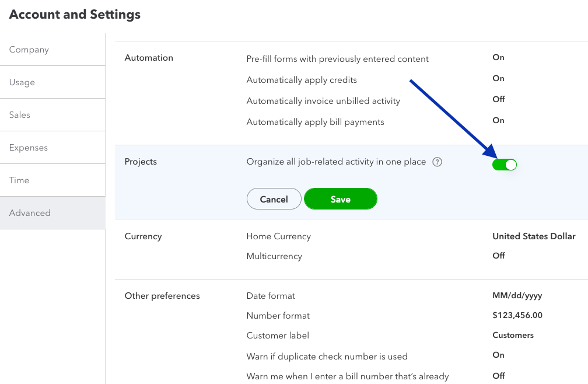Click the Projects help question mark icon
This screenshot has height=384, width=588.
coord(437,162)
